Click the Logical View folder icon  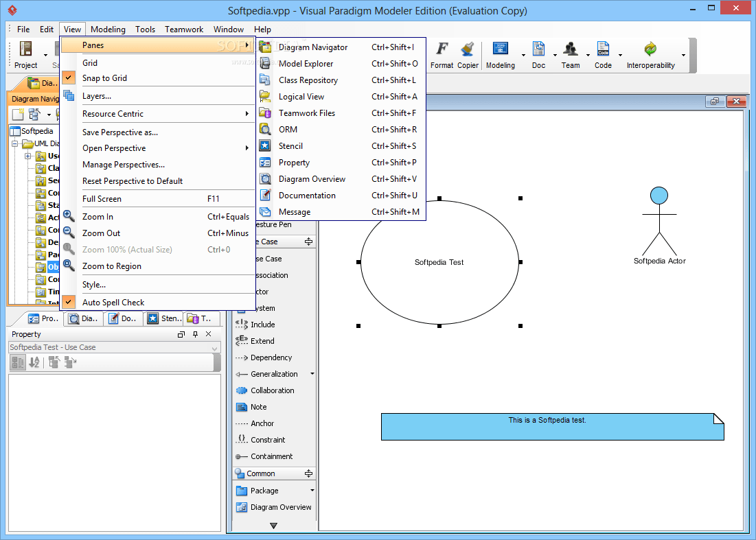click(x=264, y=96)
